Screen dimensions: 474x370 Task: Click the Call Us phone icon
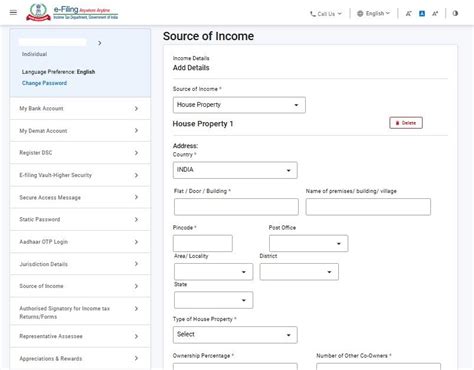312,14
